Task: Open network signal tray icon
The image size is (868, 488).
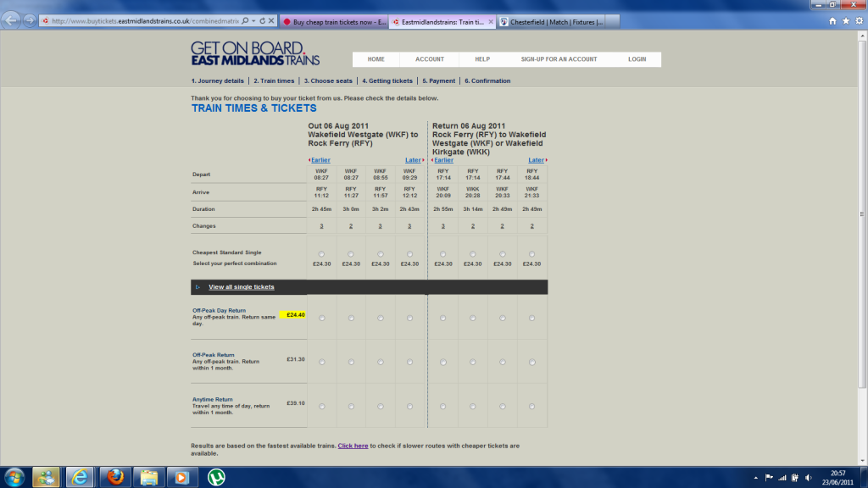Action: tap(782, 478)
